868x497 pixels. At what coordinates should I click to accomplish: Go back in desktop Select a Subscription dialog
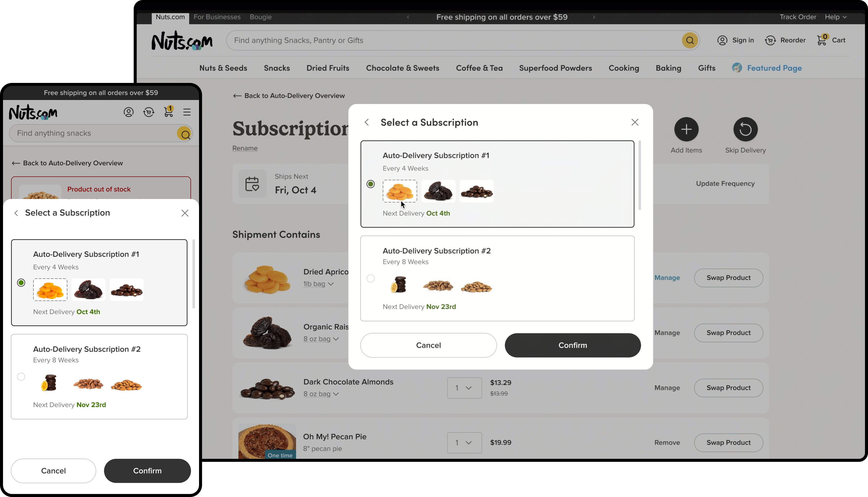[x=367, y=122]
